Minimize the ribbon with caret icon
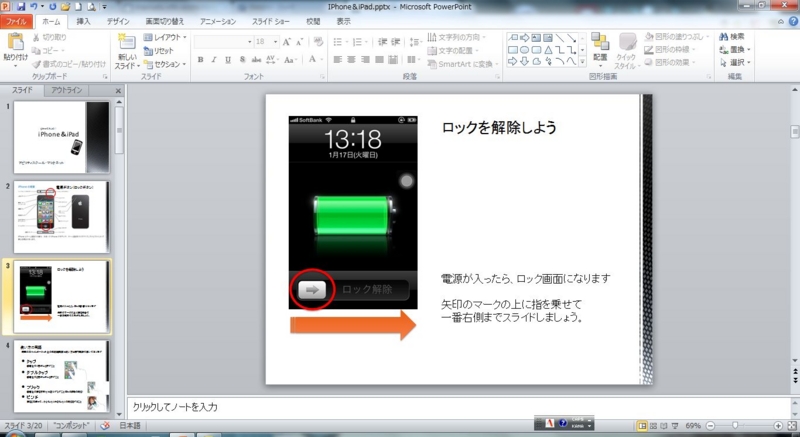Screen dimensions: 800x437 coord(781,21)
